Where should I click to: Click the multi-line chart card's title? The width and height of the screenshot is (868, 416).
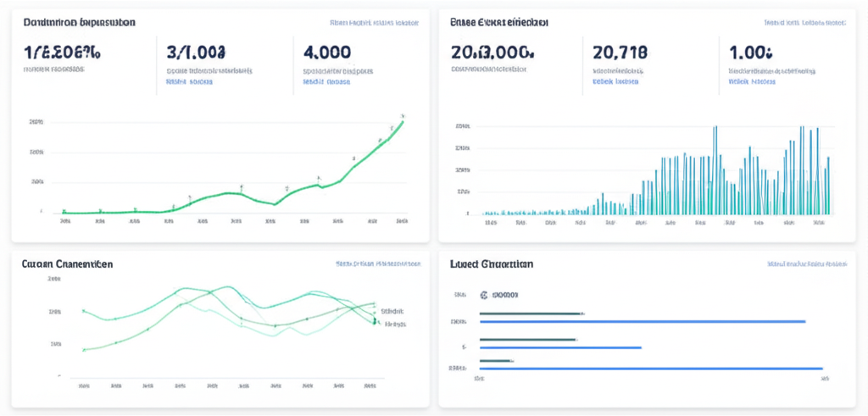[67, 263]
